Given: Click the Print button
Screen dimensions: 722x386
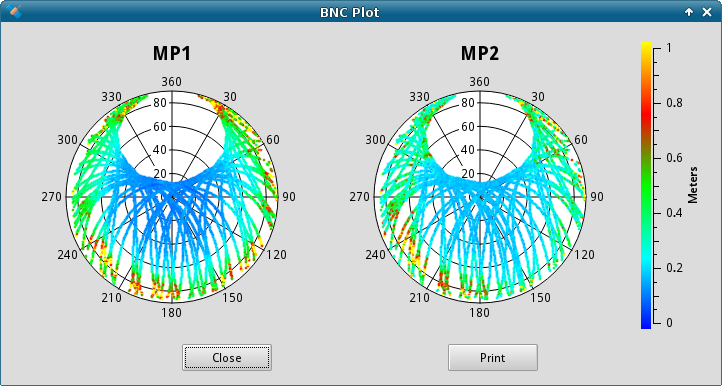Looking at the screenshot, I should (493, 357).
